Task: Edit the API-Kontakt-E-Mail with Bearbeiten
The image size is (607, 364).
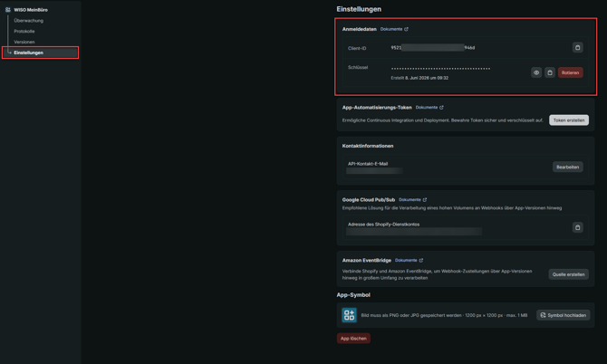Action: pos(567,168)
